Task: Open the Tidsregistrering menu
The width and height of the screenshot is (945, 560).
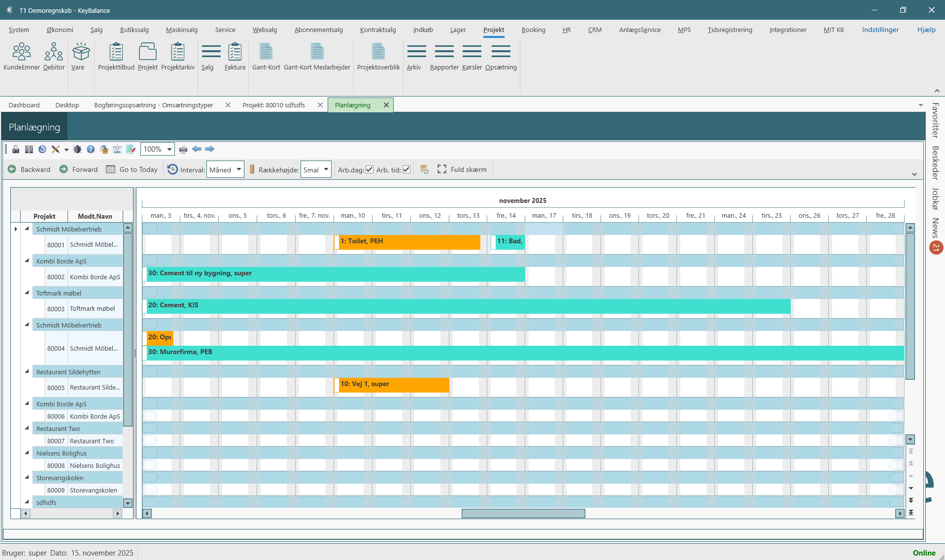Action: click(730, 30)
